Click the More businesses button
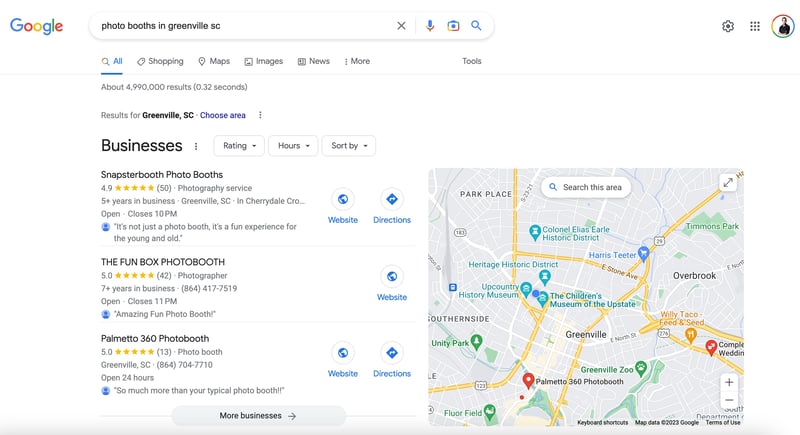The width and height of the screenshot is (800, 435). tap(258, 416)
